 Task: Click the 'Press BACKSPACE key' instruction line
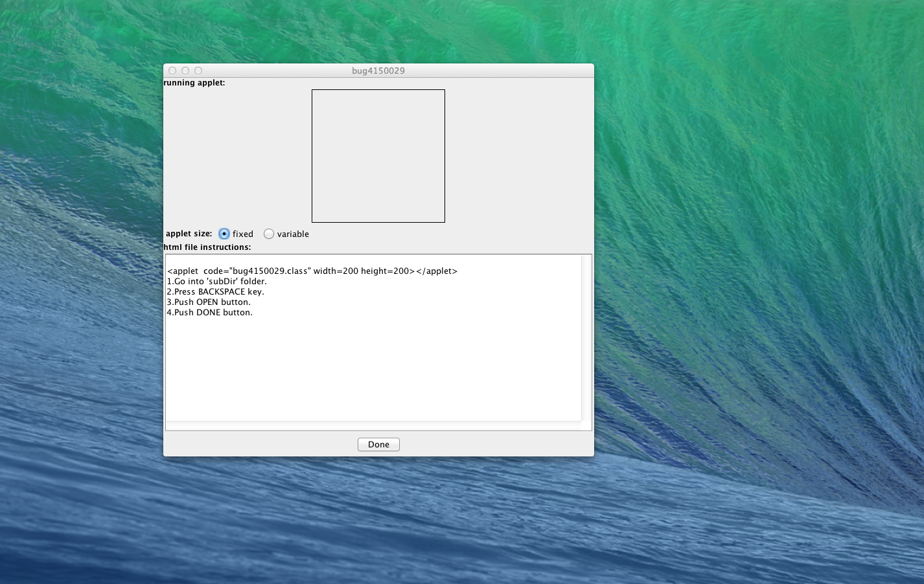(216, 292)
